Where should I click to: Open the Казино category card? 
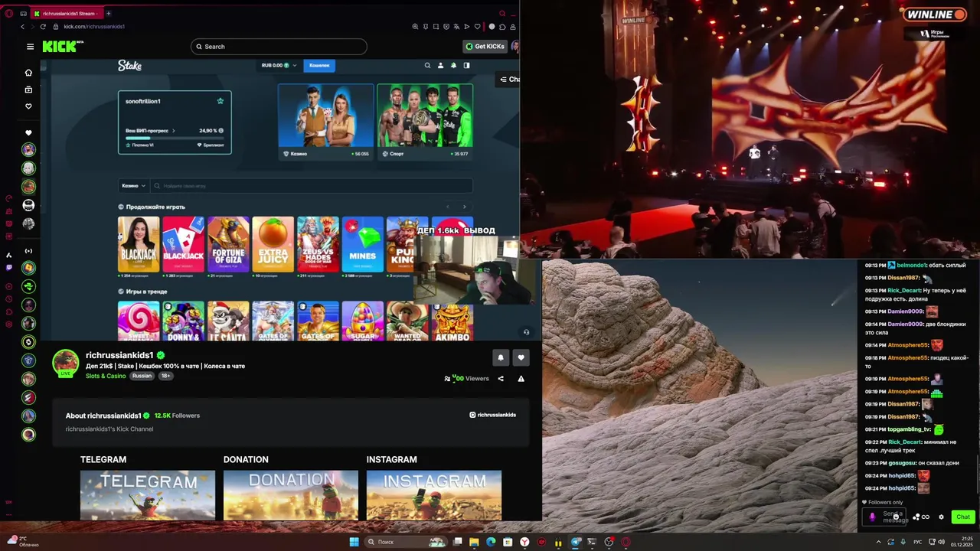[x=325, y=121]
